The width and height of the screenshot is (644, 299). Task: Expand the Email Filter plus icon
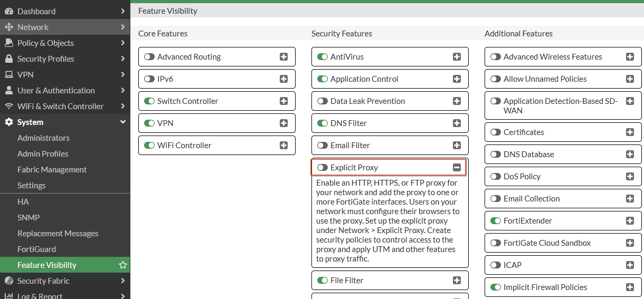(457, 146)
